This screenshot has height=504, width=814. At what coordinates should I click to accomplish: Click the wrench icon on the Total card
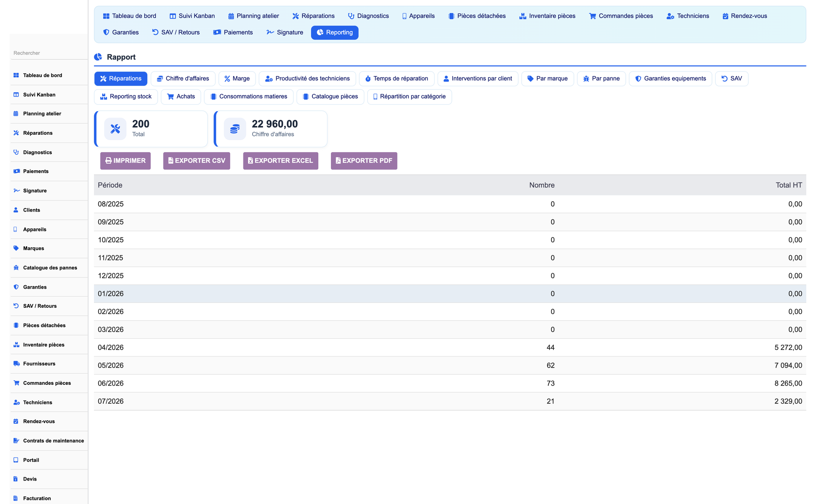click(x=115, y=129)
